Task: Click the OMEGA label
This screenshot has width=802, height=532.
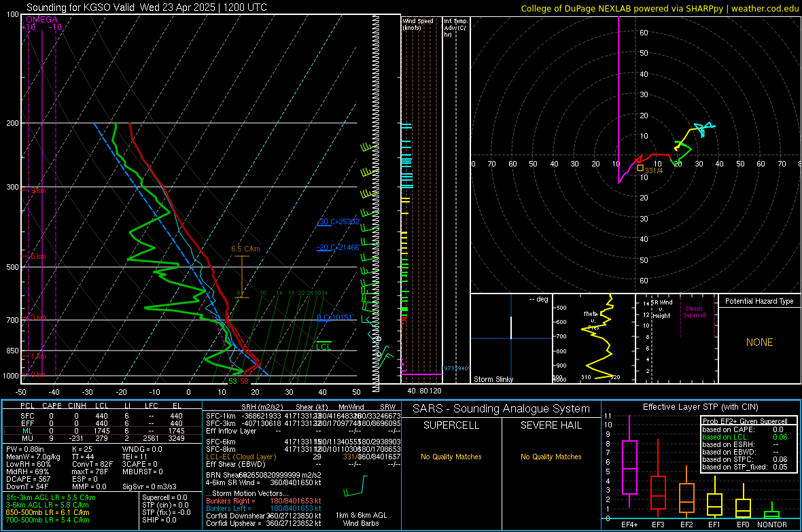Action: (42, 20)
